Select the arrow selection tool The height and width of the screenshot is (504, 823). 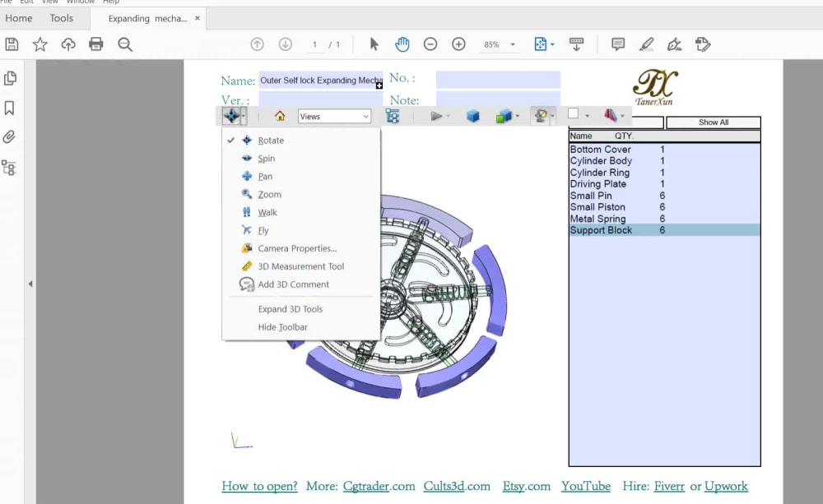coord(374,44)
